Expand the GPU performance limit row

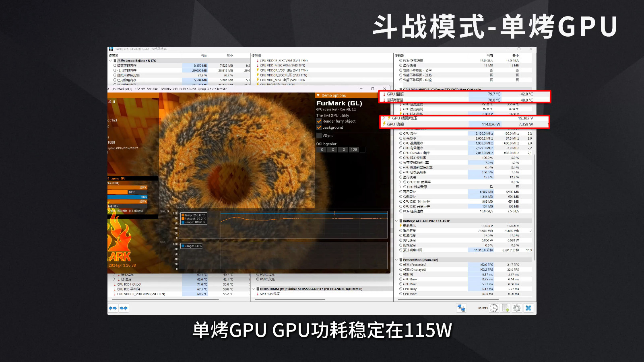400,187
